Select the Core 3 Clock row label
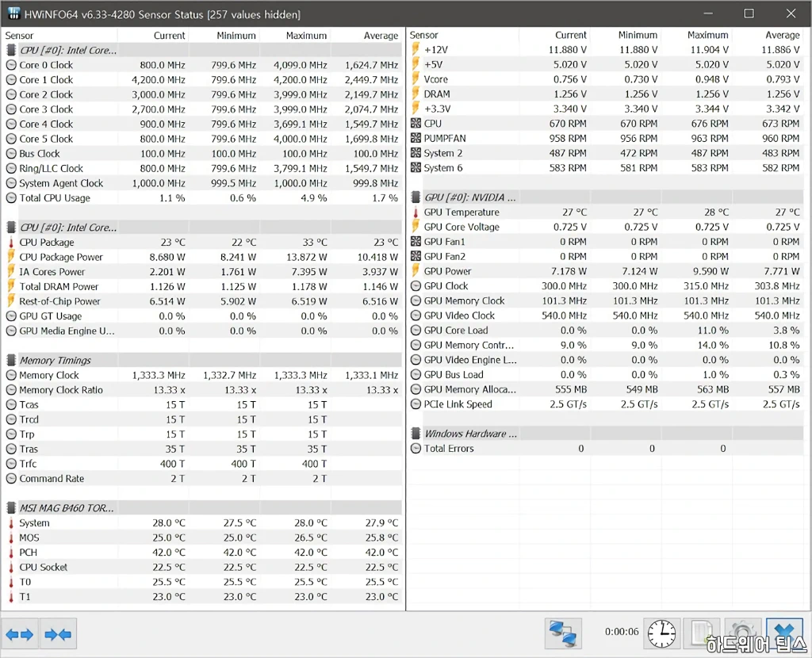The image size is (812, 658). click(46, 109)
